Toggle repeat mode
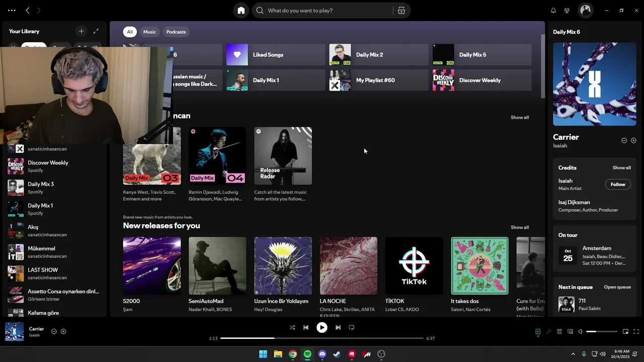This screenshot has width=644, height=362. pyautogui.click(x=352, y=327)
